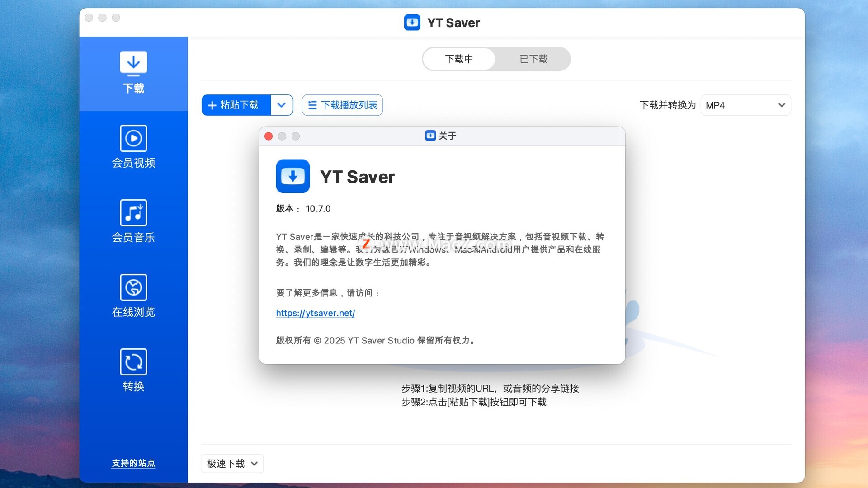868x488 pixels.
Task: Close the 关于 about dialog
Action: (269, 136)
